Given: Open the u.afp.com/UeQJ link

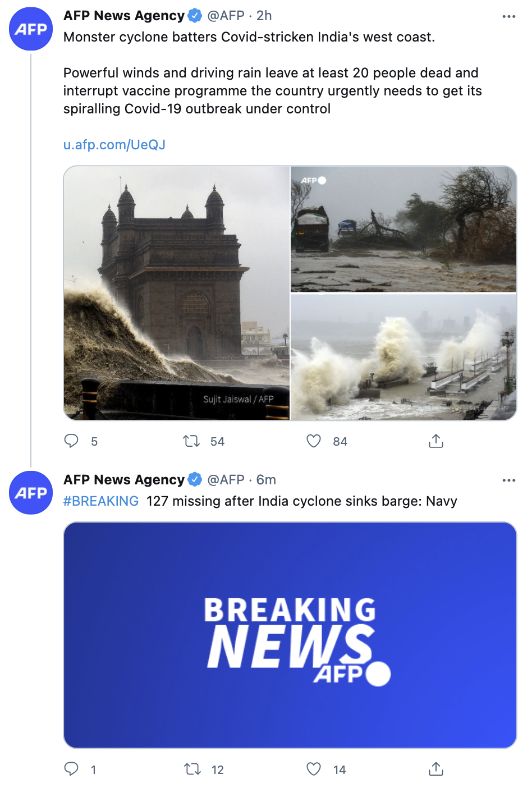Looking at the screenshot, I should pos(114,145).
